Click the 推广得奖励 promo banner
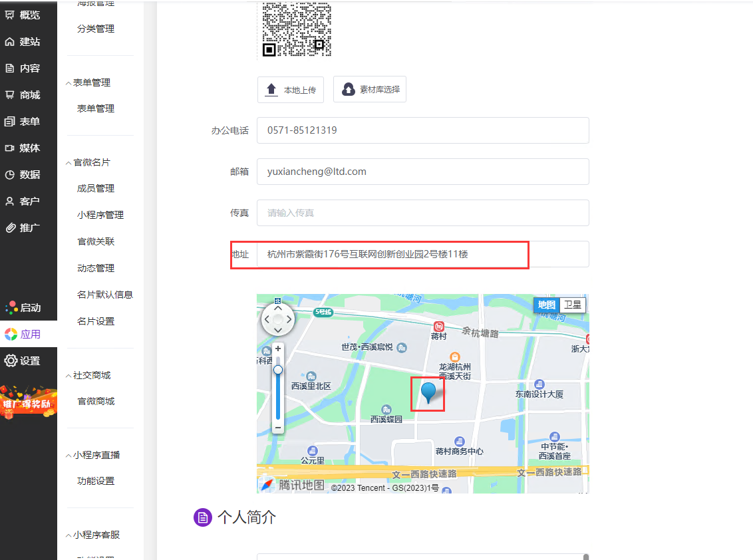 tap(29, 402)
